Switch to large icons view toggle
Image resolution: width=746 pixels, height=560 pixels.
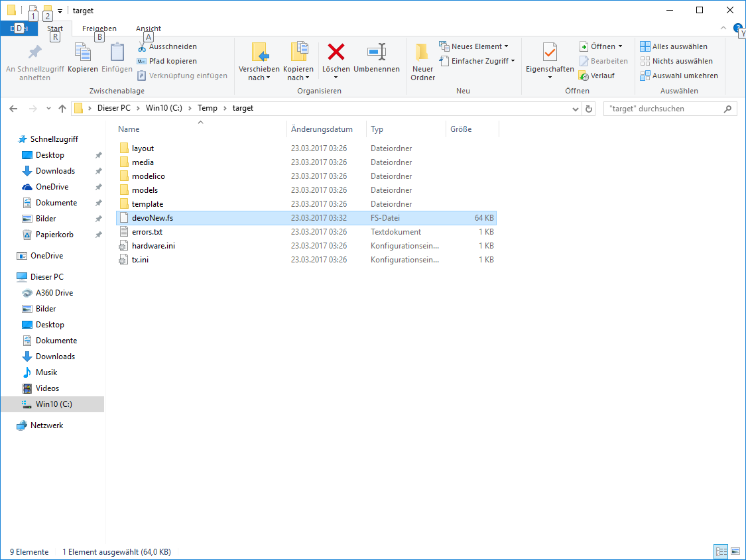735,551
